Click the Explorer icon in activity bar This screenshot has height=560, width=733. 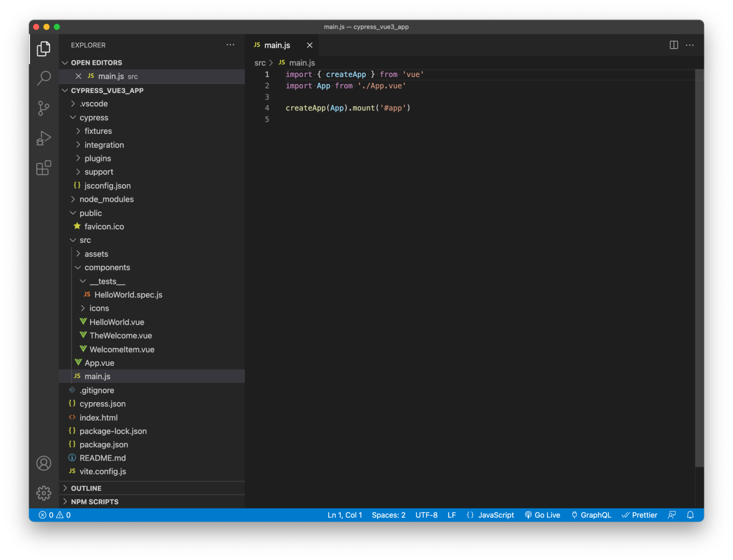tap(43, 48)
